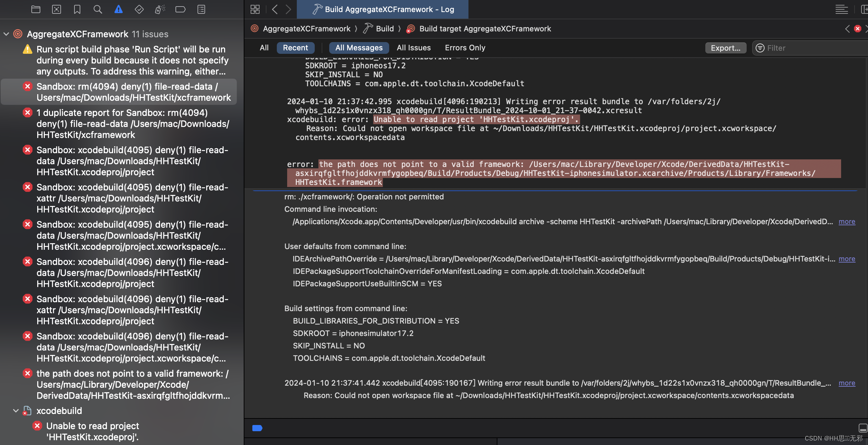Toggle the debug area panel icon at bottom right

[863, 428]
